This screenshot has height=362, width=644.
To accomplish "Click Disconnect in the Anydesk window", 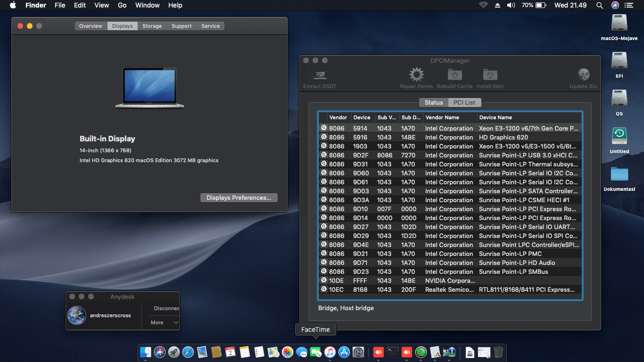I will coord(166,308).
